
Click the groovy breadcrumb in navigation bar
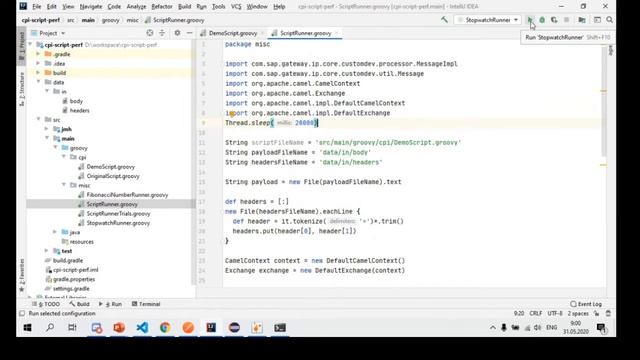point(110,20)
